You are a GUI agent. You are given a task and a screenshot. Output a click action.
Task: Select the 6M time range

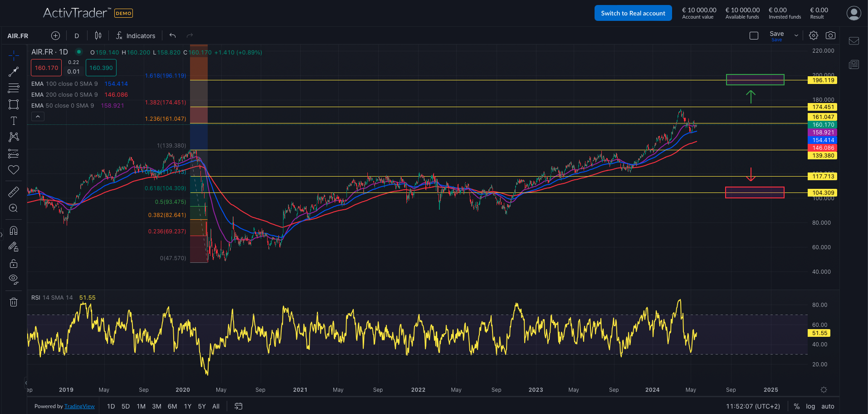coord(172,406)
